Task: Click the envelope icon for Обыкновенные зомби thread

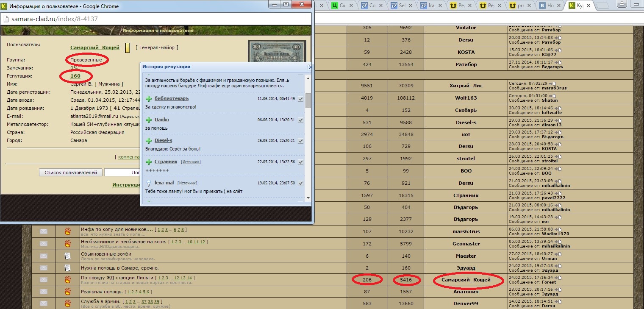Action: point(44,256)
